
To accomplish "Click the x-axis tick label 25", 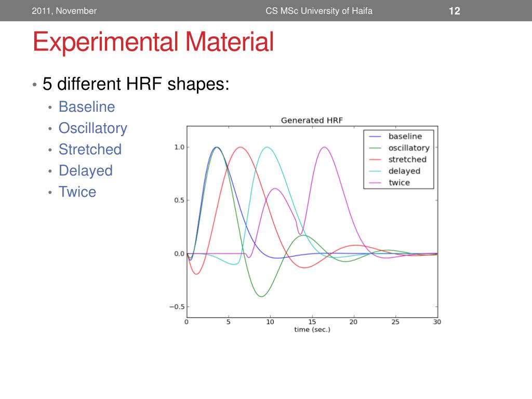I will click(395, 322).
